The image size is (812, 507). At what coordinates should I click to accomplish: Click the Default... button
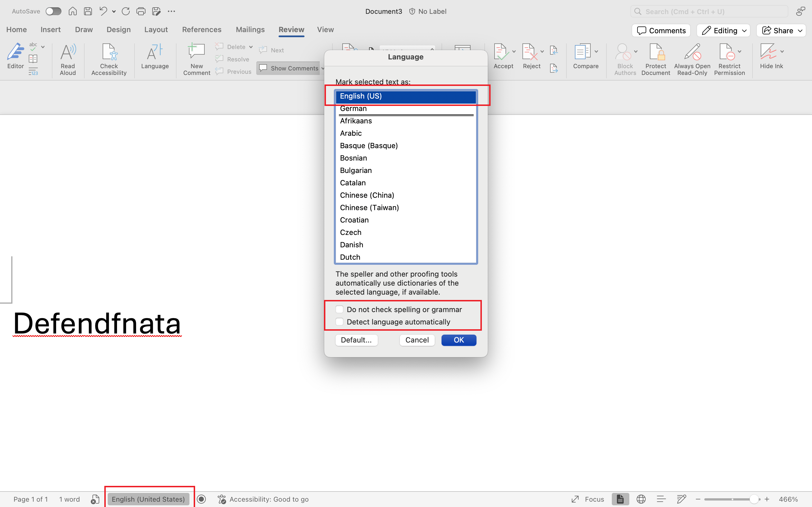(356, 340)
